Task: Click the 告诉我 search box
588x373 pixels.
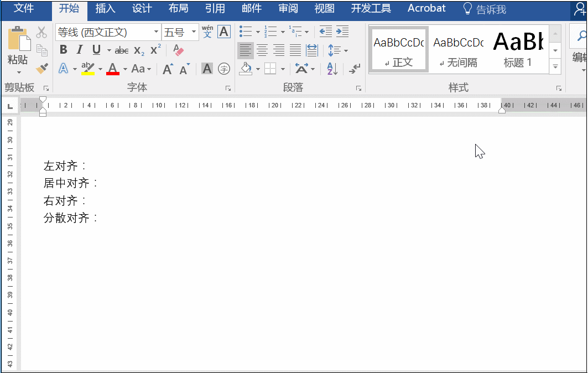Action: 485,9
